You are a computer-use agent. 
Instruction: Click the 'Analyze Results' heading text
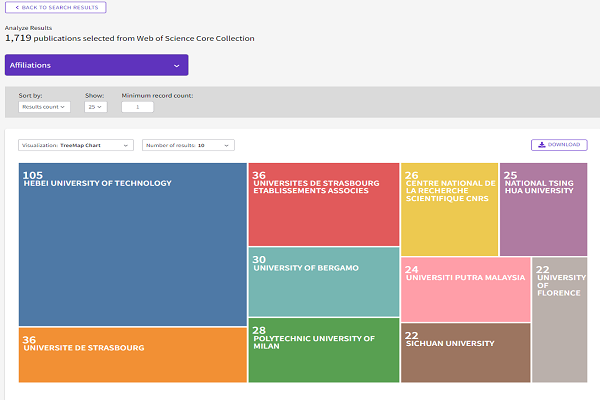pos(28,28)
